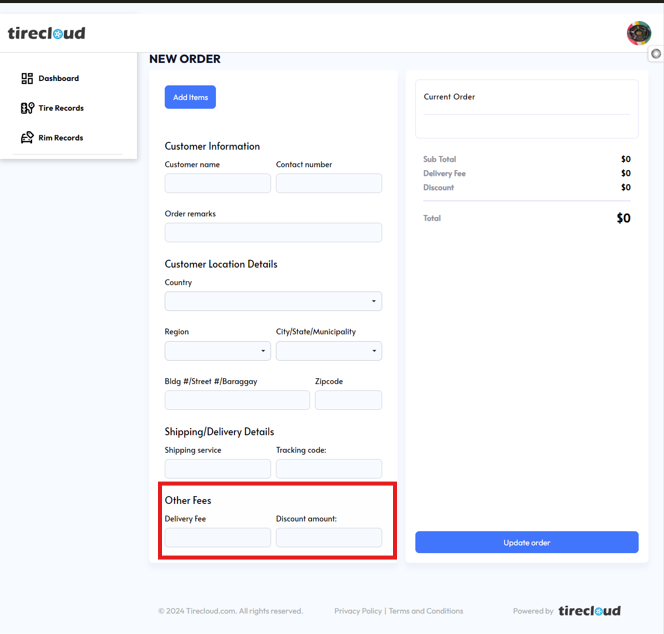
Task: Open the Region dropdown
Action: tap(217, 351)
